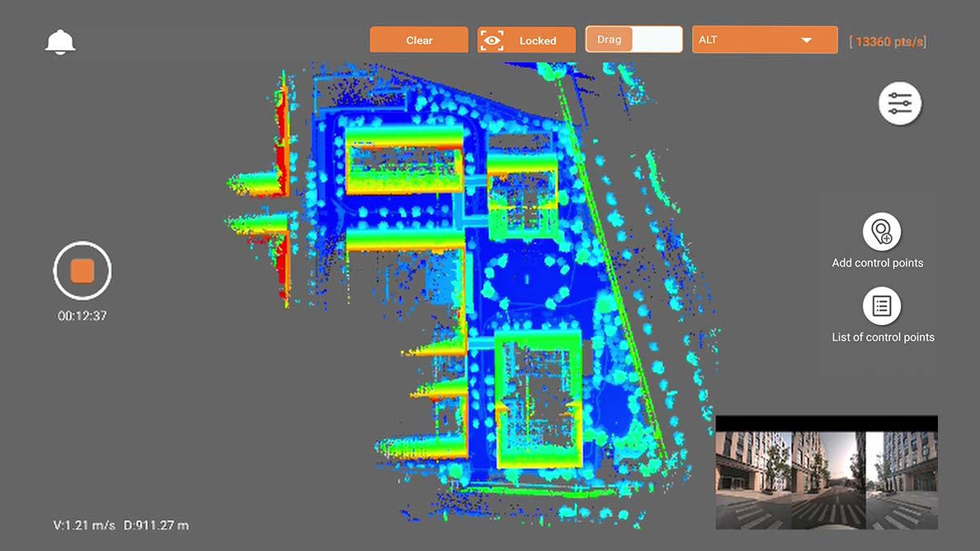This screenshot has height=551, width=980.
Task: Click the eye icon on the Locked button
Action: [493, 40]
